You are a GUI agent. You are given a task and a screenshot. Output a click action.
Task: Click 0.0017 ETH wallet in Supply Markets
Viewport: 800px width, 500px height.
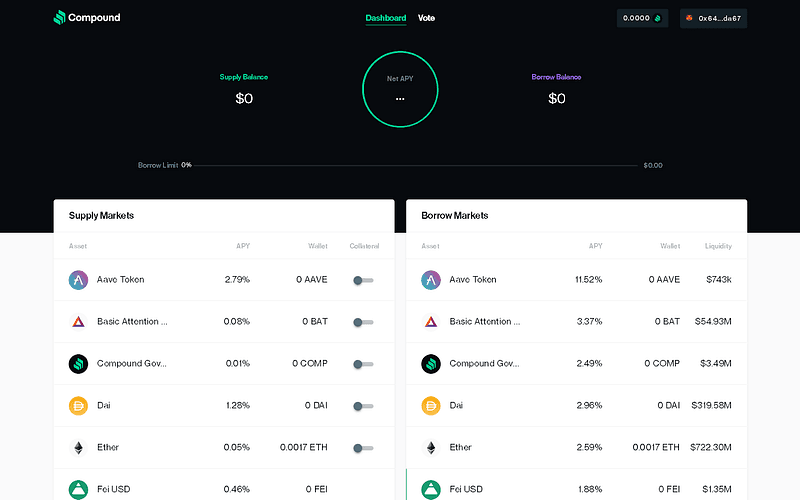tap(304, 447)
